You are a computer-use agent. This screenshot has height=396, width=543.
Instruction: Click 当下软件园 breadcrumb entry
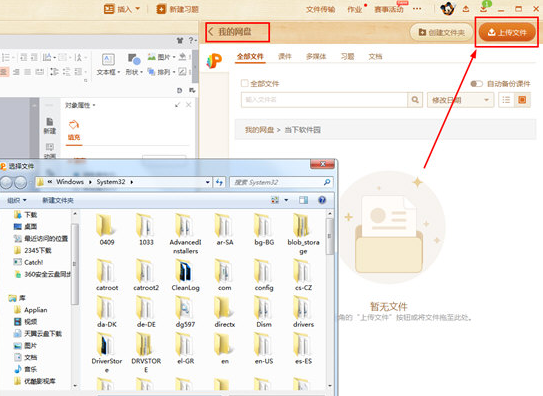click(x=303, y=130)
